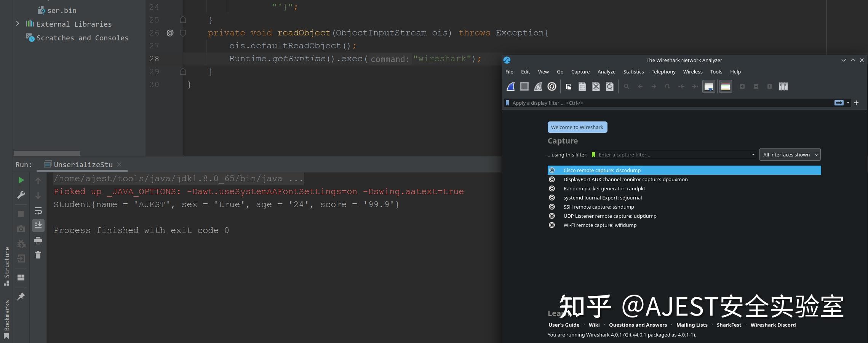The width and height of the screenshot is (868, 343).
Task: Open the Wireshark Telephony menu
Action: [663, 72]
